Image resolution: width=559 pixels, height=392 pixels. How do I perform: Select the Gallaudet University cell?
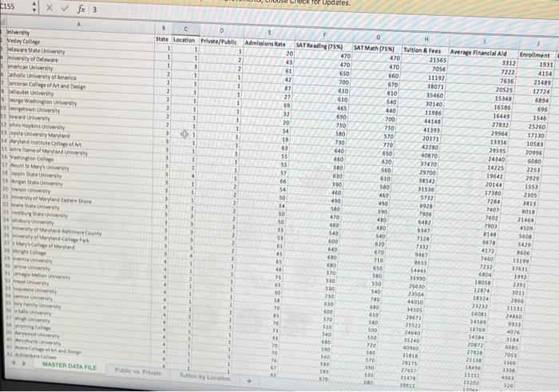30,93
